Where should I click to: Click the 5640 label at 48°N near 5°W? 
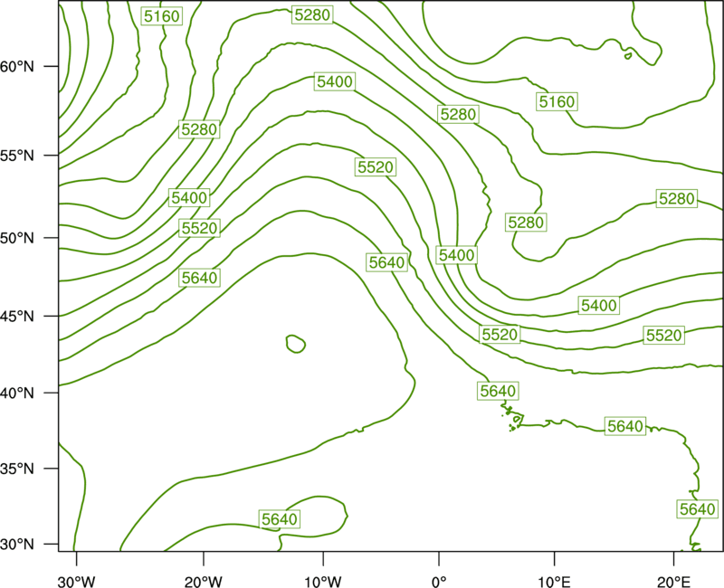coord(387,262)
